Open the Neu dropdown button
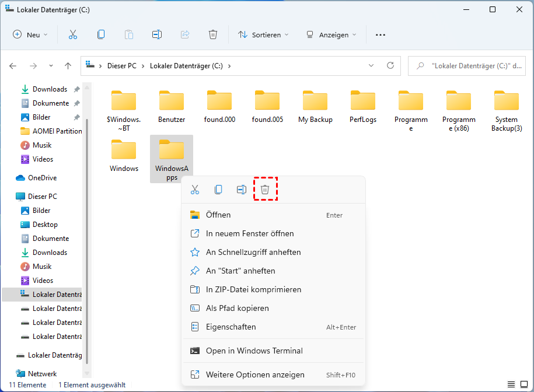 point(30,35)
